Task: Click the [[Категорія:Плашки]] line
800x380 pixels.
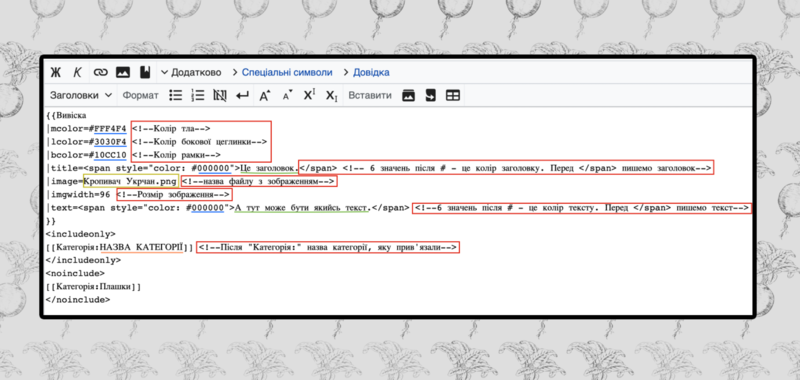Action: 93,287
